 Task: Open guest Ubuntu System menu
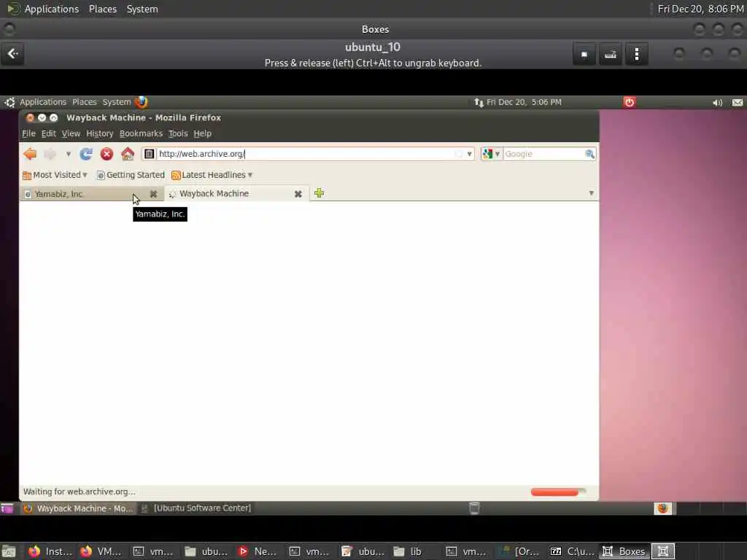116,102
